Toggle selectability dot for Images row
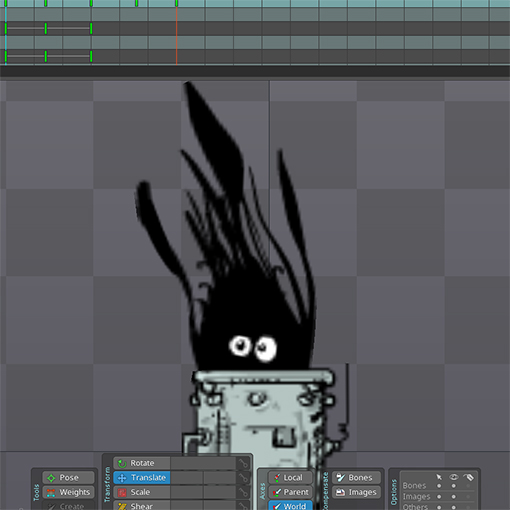The image size is (510, 510). point(439,497)
